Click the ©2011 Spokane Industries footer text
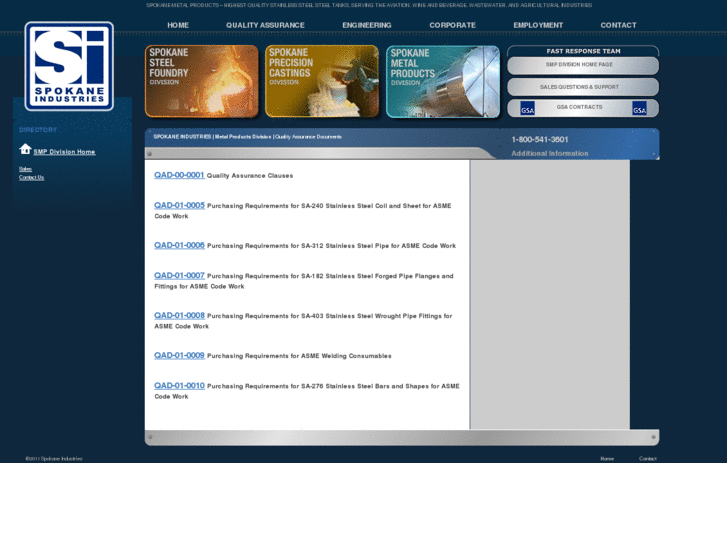This screenshot has height=545, width=727. tap(54, 459)
